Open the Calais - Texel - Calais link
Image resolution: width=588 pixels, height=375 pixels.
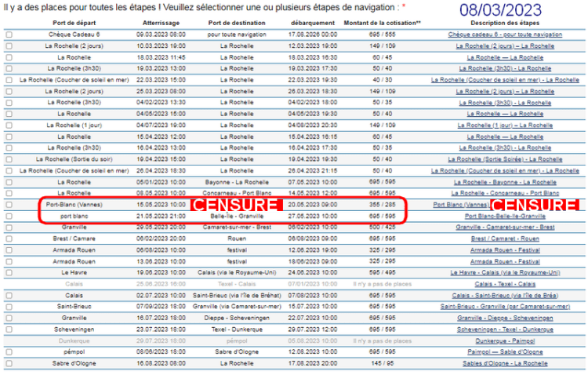point(505,284)
